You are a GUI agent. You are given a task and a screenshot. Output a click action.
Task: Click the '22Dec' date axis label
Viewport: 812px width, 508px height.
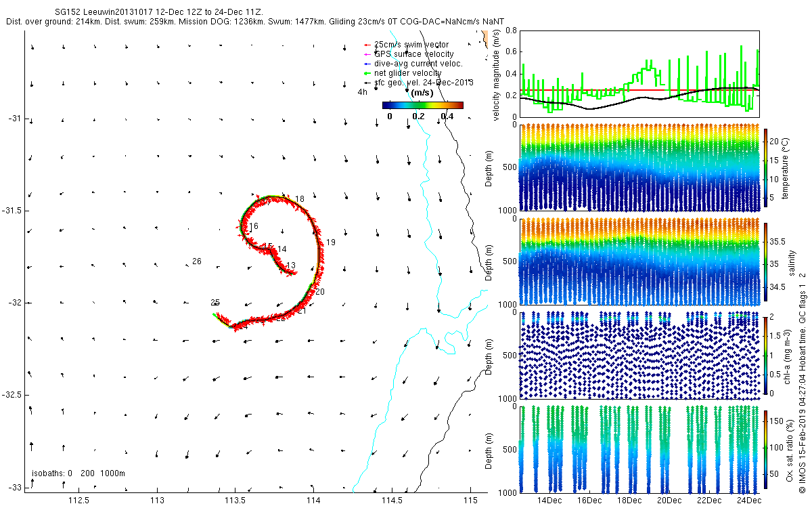tap(708, 501)
